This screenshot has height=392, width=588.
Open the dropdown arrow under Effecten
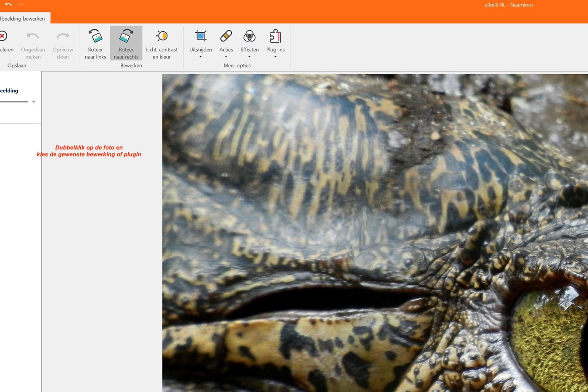249,57
